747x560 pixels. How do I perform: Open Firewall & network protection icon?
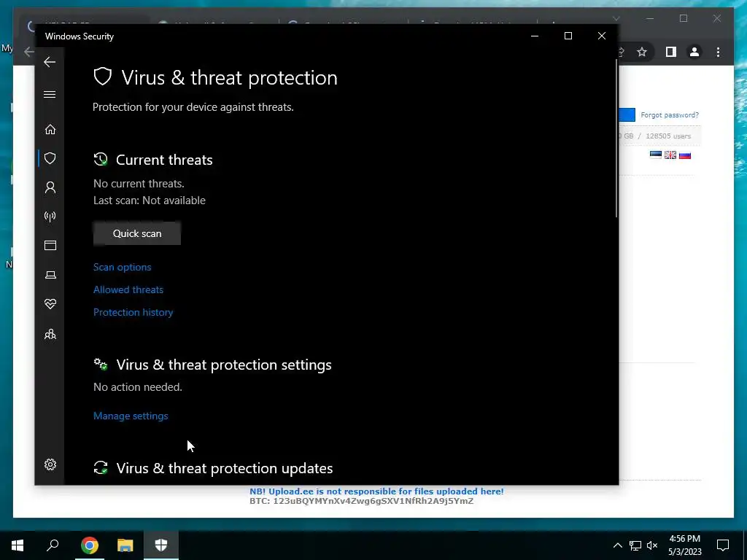click(50, 217)
